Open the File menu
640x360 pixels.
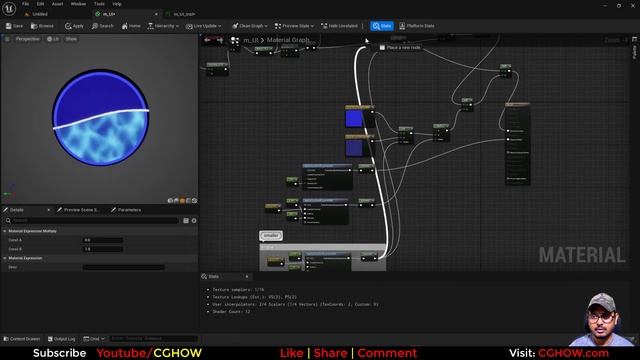(x=25, y=4)
